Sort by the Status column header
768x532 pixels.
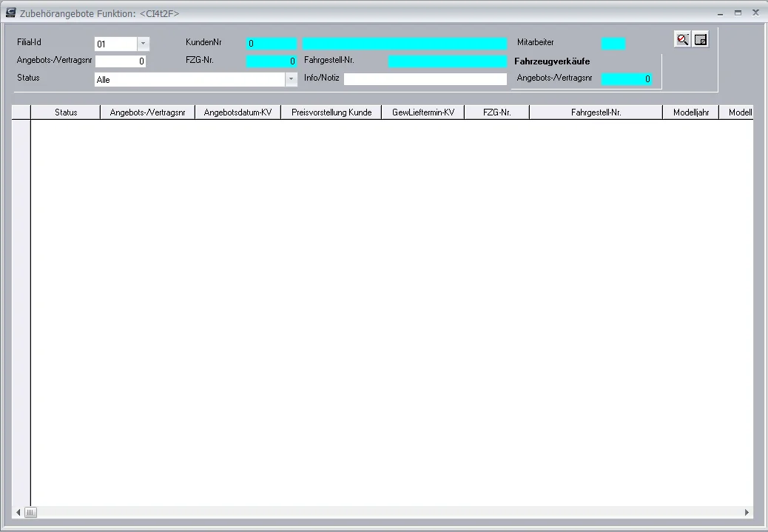pos(66,112)
